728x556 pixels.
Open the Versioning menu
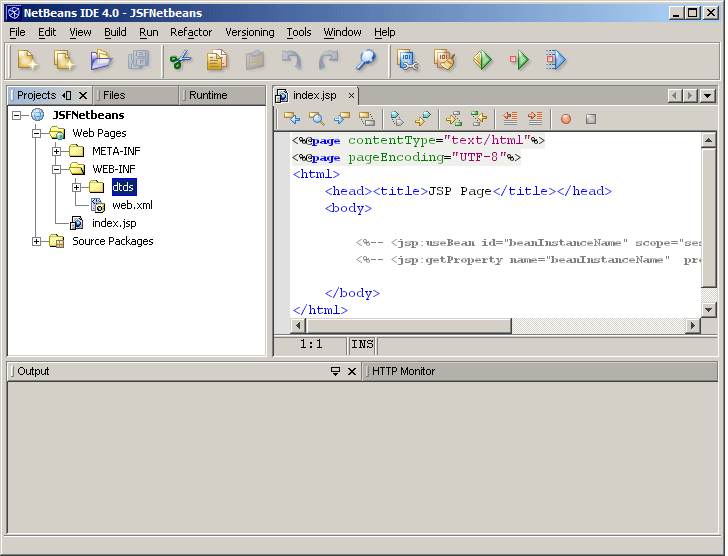tap(250, 32)
